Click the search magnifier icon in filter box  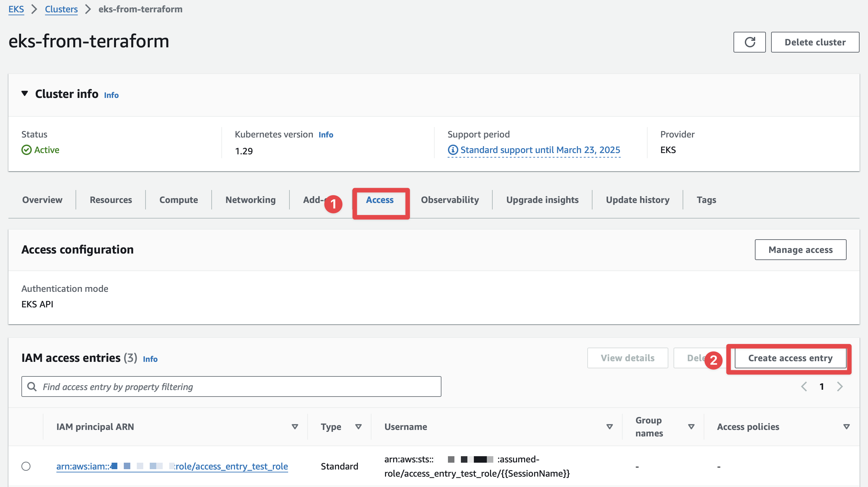pyautogui.click(x=32, y=386)
